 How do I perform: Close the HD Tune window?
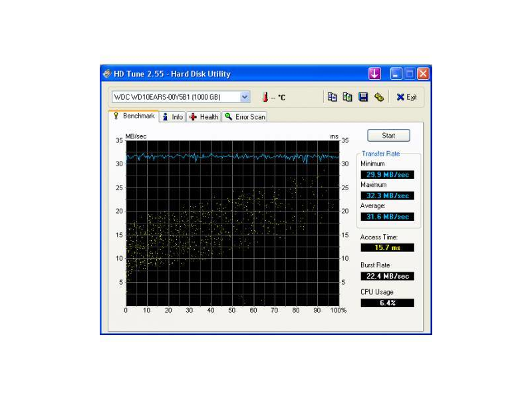point(423,74)
